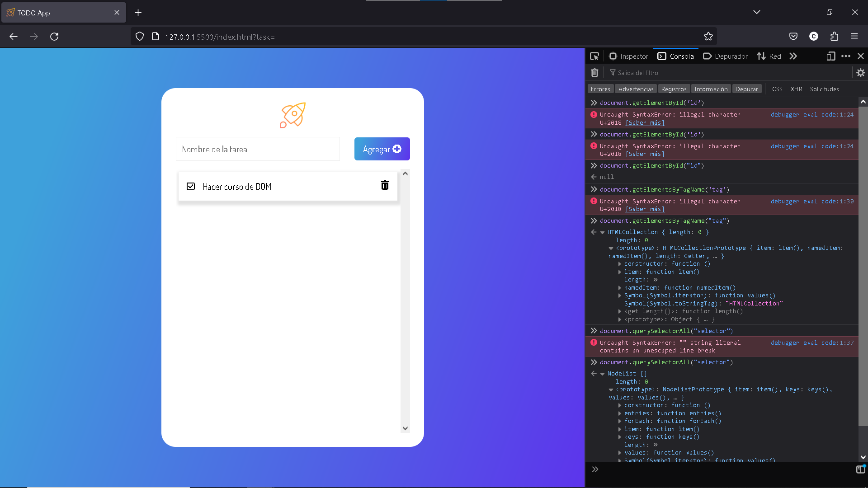Open the Red network tab
Screen dimensions: 868x488
coord(769,56)
